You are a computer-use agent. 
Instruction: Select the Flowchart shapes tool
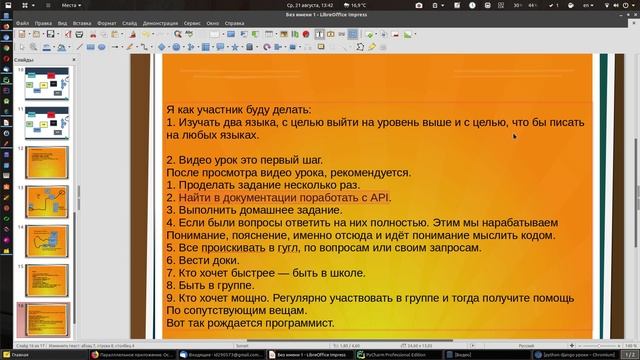(206, 47)
